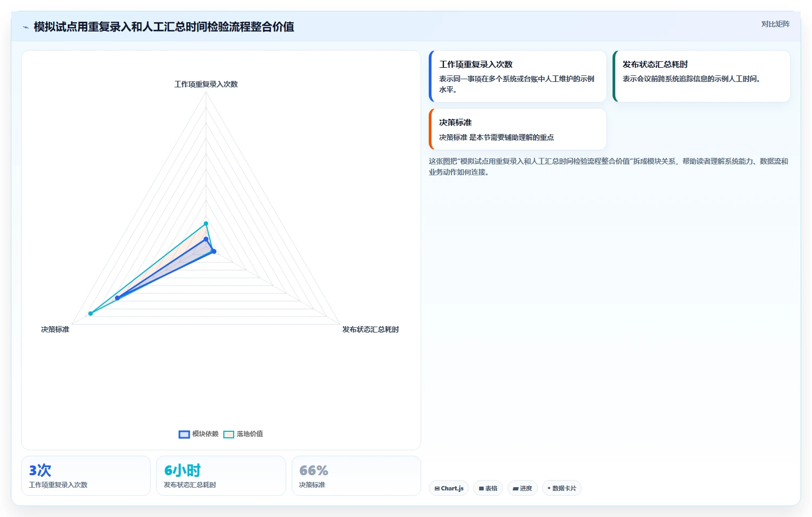This screenshot has width=812, height=517.
Task: Click blue 模块依赖 point on top axis
Action: click(206, 239)
